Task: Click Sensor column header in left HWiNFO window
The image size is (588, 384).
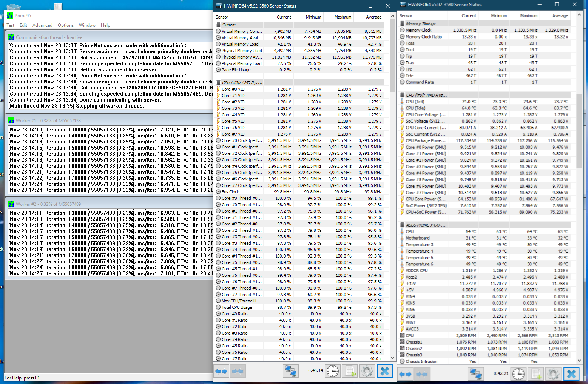Action: click(x=239, y=17)
